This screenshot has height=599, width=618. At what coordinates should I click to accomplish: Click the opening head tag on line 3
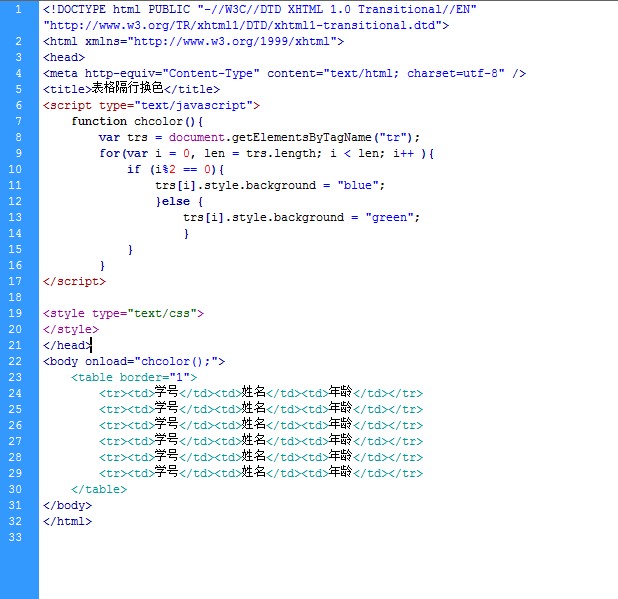pyautogui.click(x=64, y=58)
